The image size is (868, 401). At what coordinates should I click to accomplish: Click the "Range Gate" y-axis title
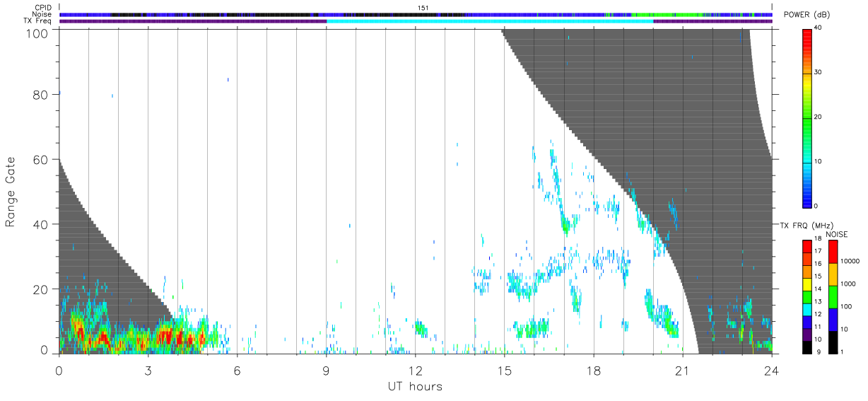(x=11, y=192)
